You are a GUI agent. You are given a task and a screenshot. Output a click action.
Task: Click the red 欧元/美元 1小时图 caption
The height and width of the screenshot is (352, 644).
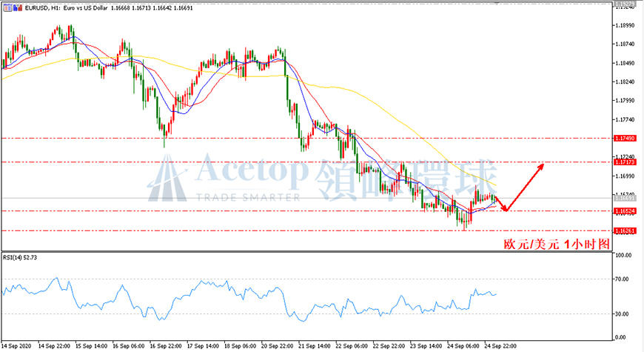557,244
